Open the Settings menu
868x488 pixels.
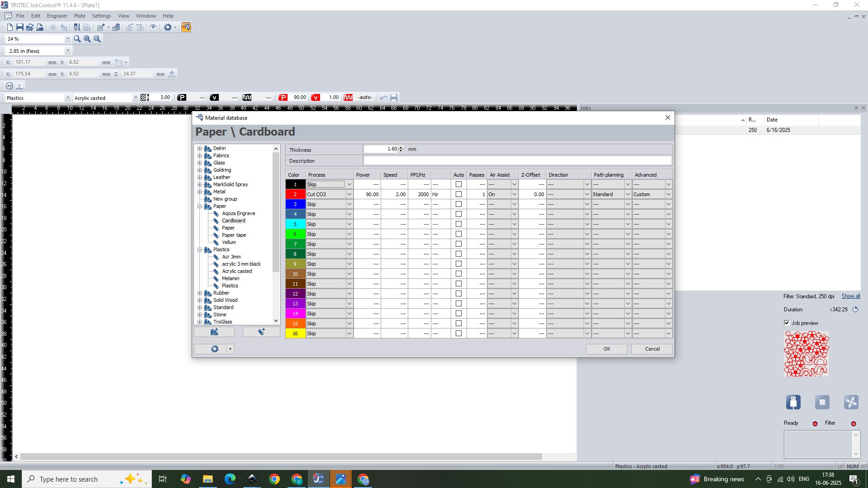click(x=102, y=16)
